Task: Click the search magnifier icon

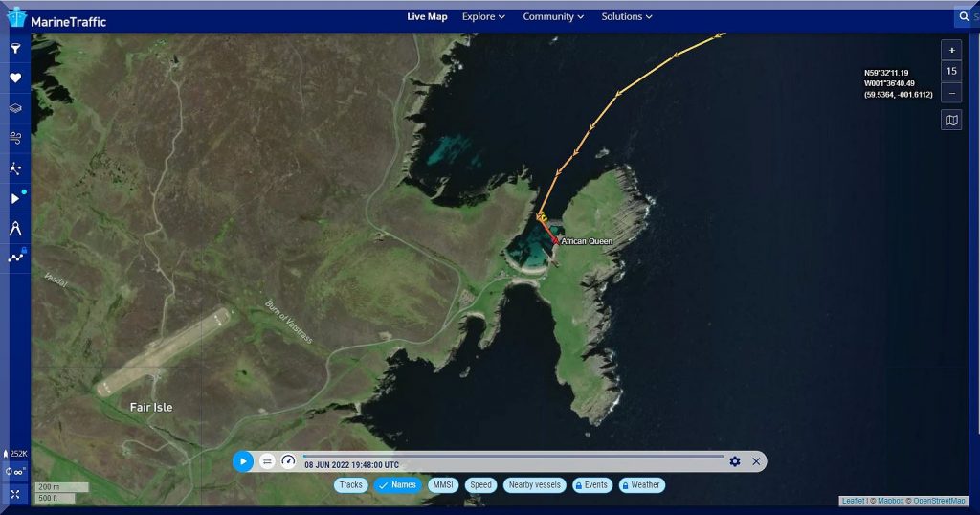Action: (963, 17)
